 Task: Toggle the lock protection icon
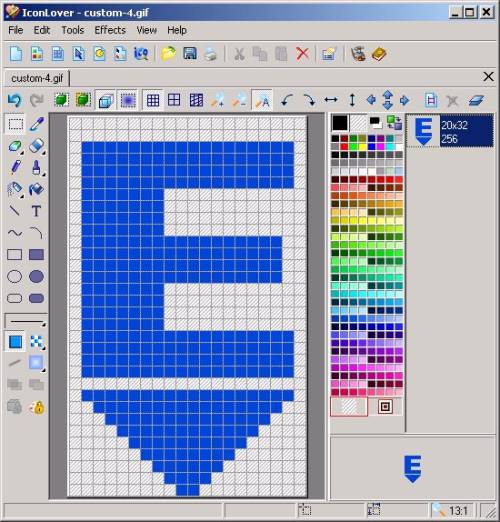coord(37,407)
